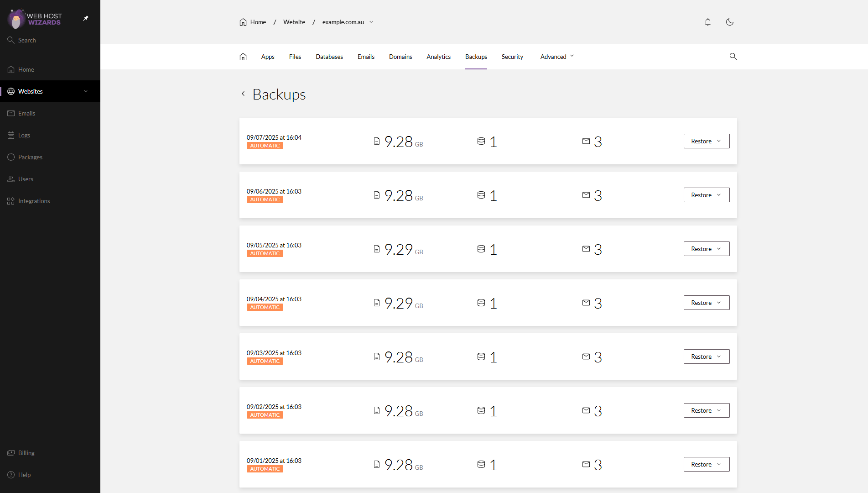Screen dimensions: 868x493
Task: Open the Security tab
Action: click(x=512, y=56)
